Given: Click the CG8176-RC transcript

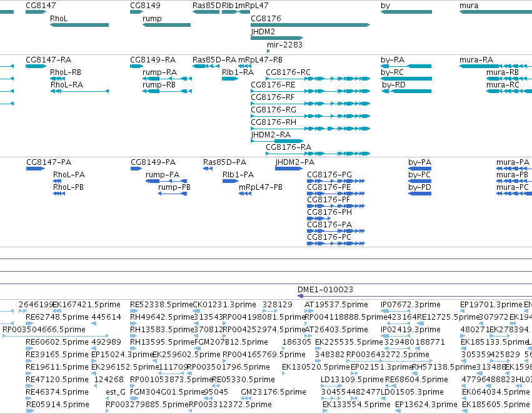Looking at the screenshot, I should (x=318, y=79).
